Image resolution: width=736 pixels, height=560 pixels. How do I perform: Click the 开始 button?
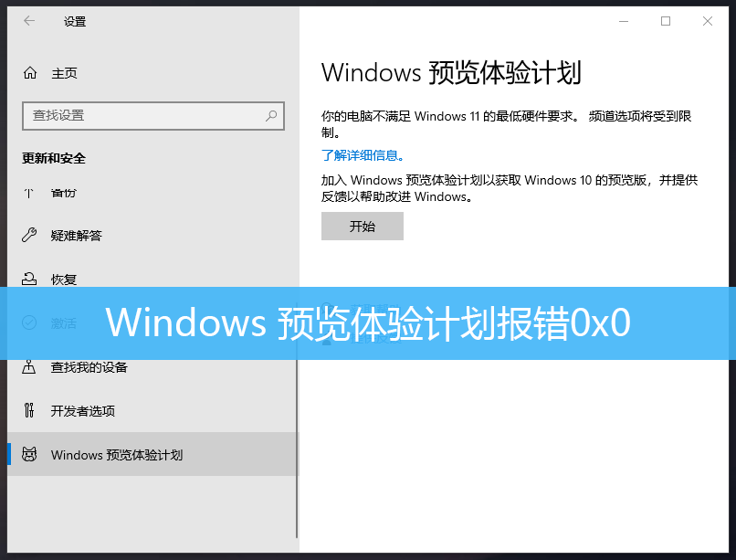point(363,227)
